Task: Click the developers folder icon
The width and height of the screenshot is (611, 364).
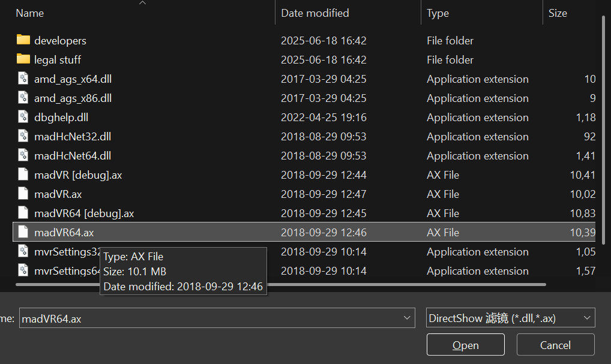Action: click(x=23, y=40)
